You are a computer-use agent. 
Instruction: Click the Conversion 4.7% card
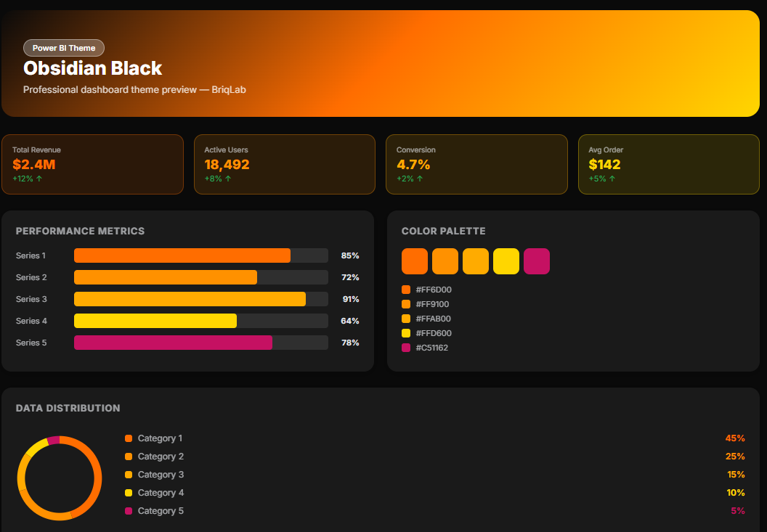(476, 164)
